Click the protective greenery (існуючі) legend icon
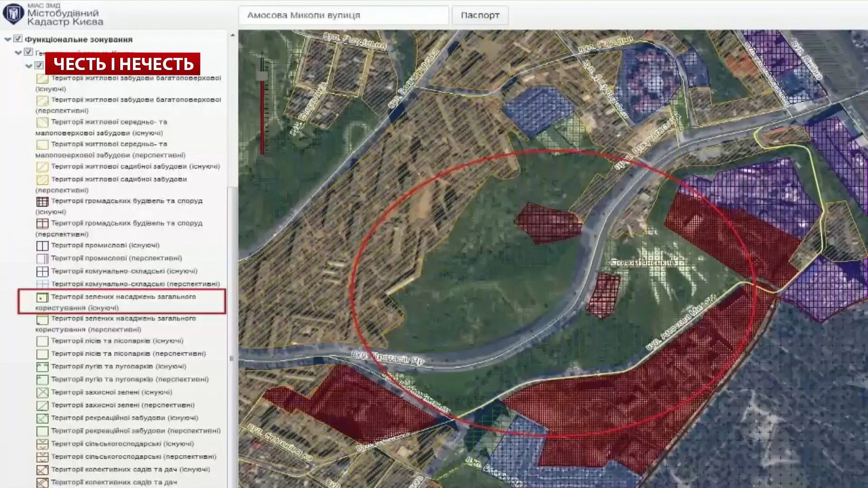Screen dimensions: 868x488 pos(42,393)
